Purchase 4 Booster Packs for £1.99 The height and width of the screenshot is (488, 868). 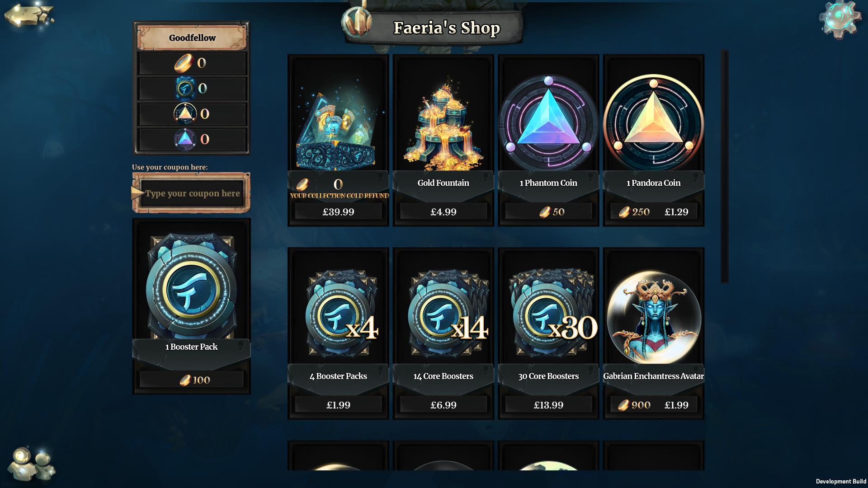[338, 405]
